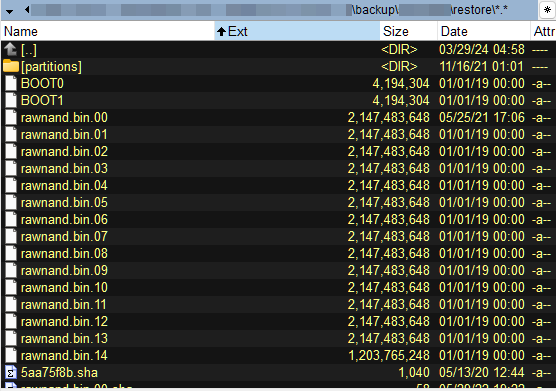Click the asterisk favorites button
556x391 pixels.
point(547,10)
